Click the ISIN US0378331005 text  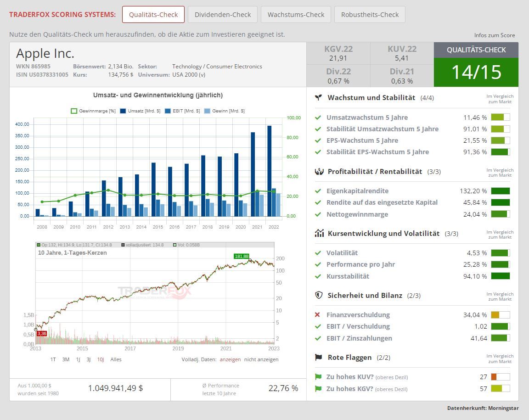pos(42,74)
